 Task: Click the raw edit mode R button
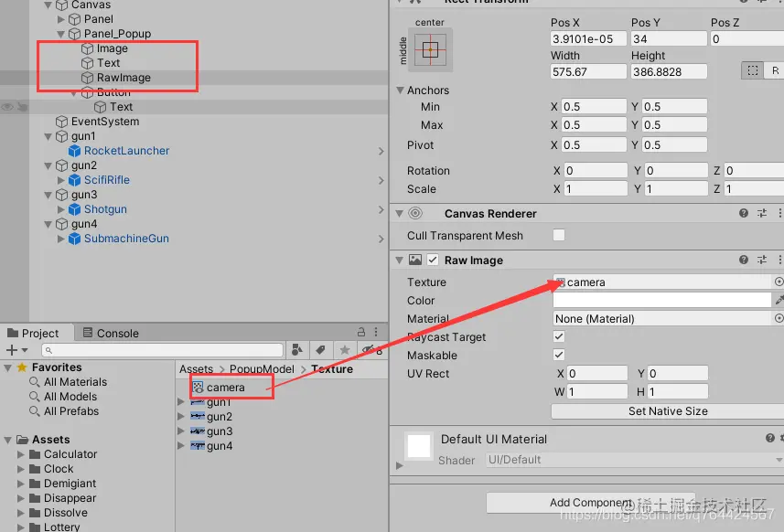pos(775,70)
